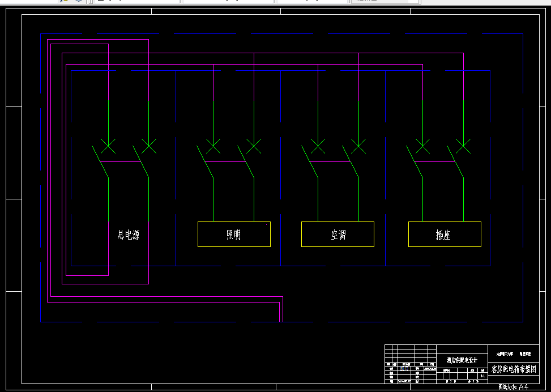Click the 1:1 scale cell in title block

tap(482, 376)
